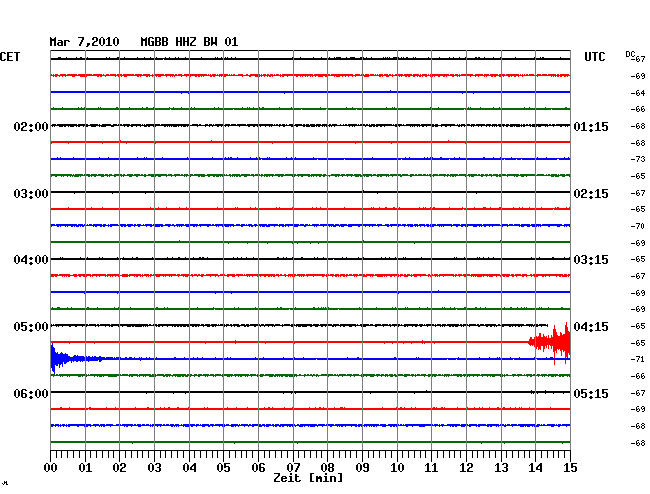Click minute tick label "02" on time axis
This screenshot has width=650, height=494.
click(119, 468)
